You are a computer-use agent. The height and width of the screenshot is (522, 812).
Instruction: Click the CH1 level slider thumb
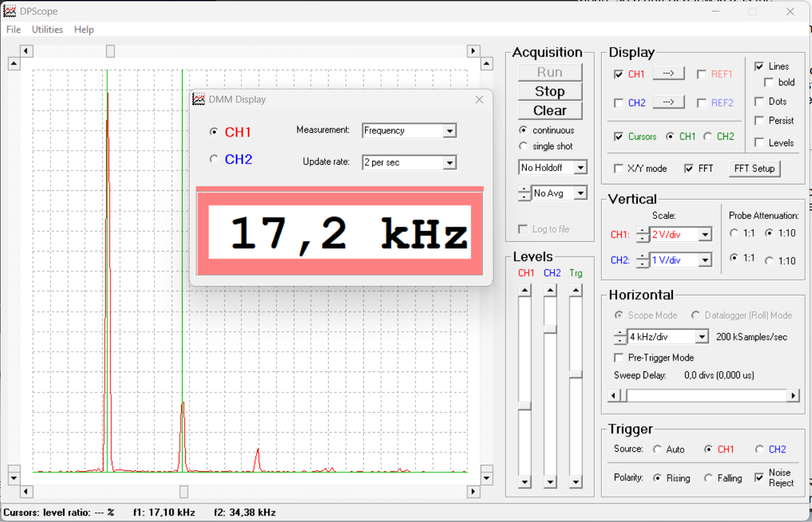525,406
